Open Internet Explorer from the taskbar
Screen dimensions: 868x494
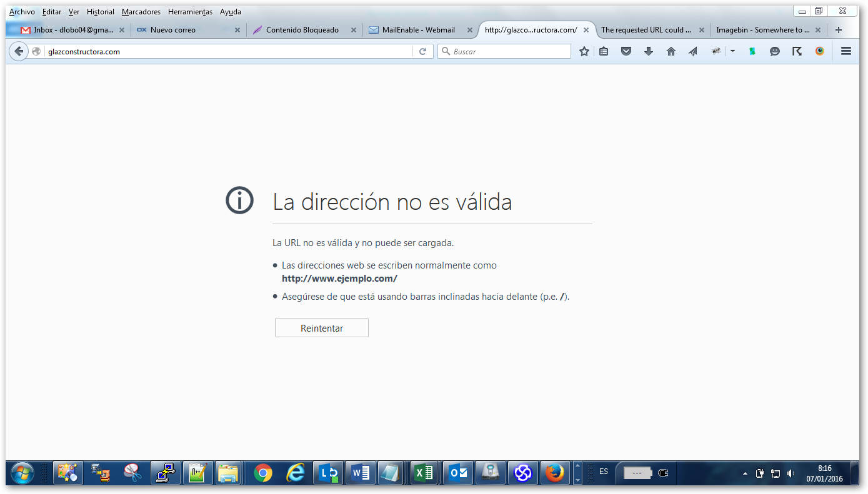(295, 473)
